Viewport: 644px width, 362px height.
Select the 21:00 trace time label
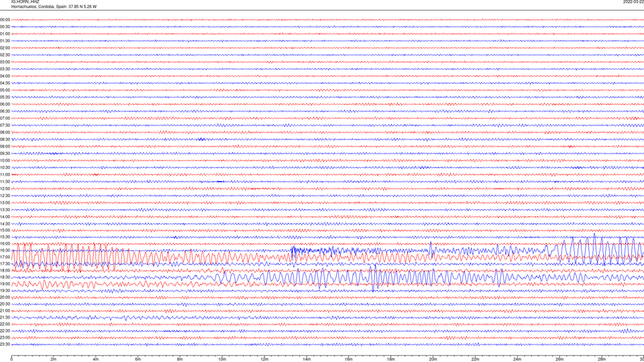[5, 310]
